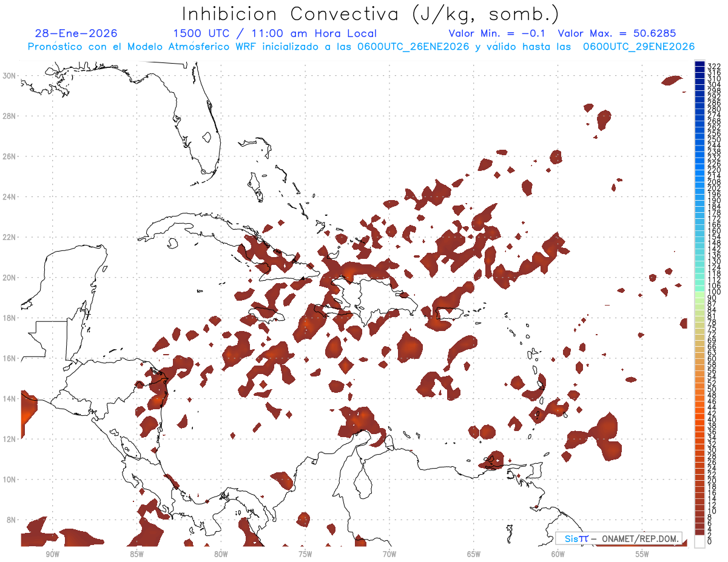The width and height of the screenshot is (728, 562).
Task: Click the 65W longitude label
Action: pyautogui.click(x=474, y=554)
